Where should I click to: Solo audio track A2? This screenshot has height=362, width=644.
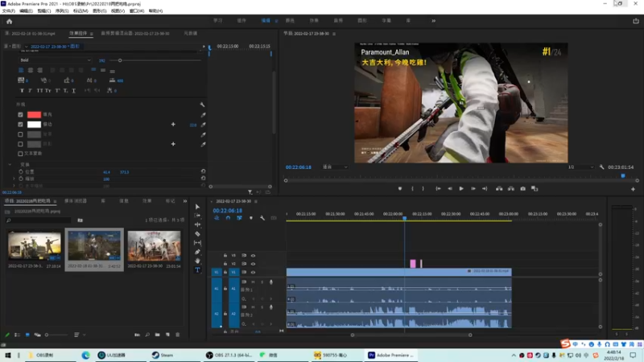pyautogui.click(x=262, y=307)
